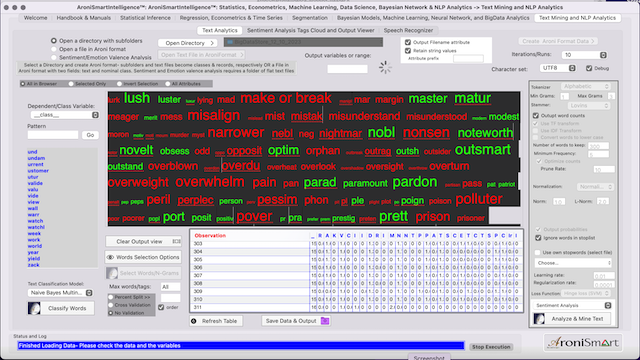Open the Dependent/Class Variable dropdown
This screenshot has width=640, height=360.
click(64, 115)
